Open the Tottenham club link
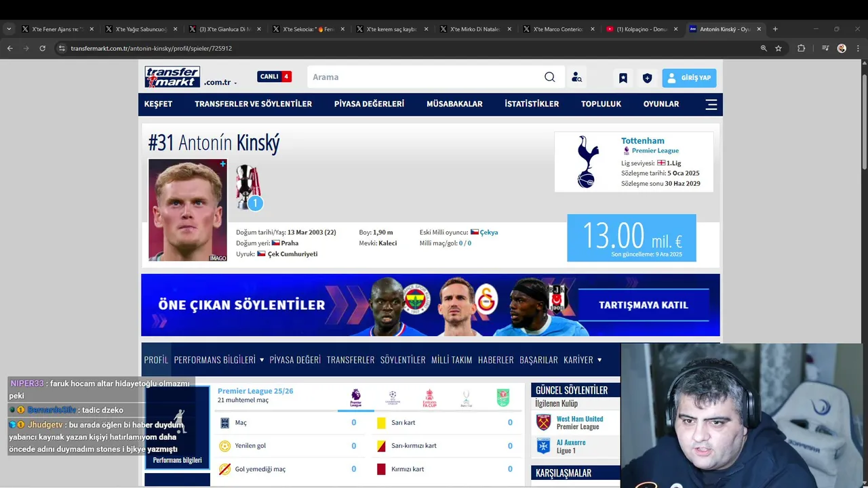Viewport: 868px width, 488px height. point(643,141)
